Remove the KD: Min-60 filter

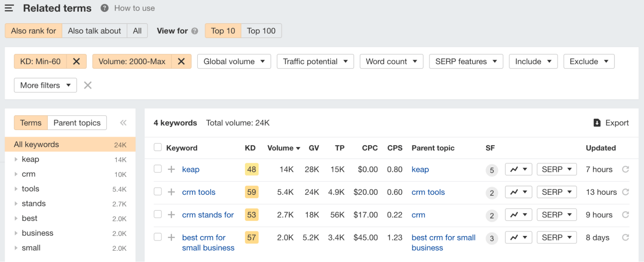coord(76,61)
